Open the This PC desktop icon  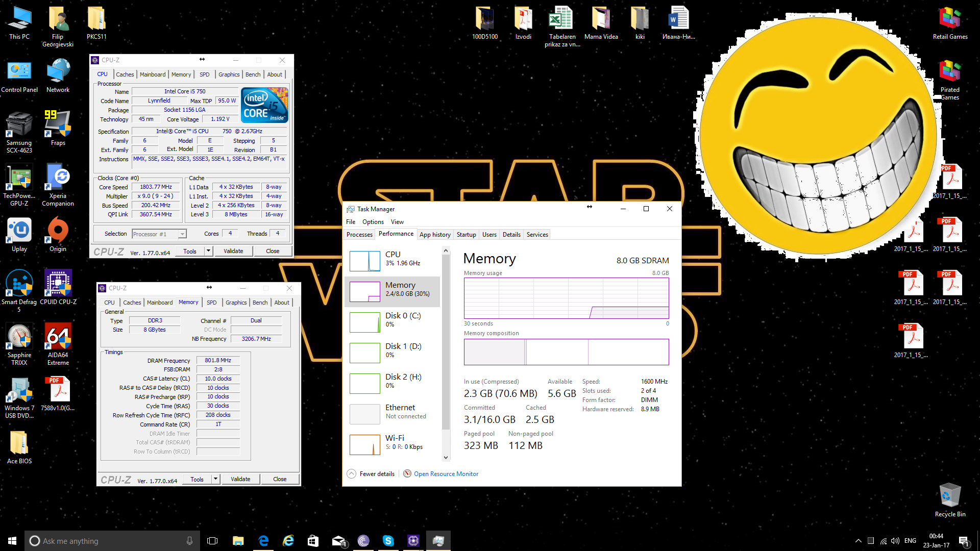tap(19, 23)
